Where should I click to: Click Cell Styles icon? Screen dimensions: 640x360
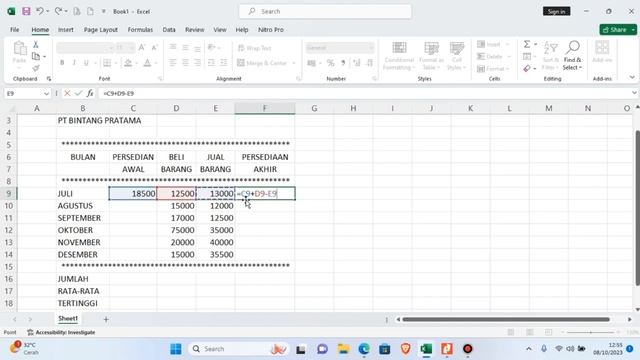(x=456, y=48)
